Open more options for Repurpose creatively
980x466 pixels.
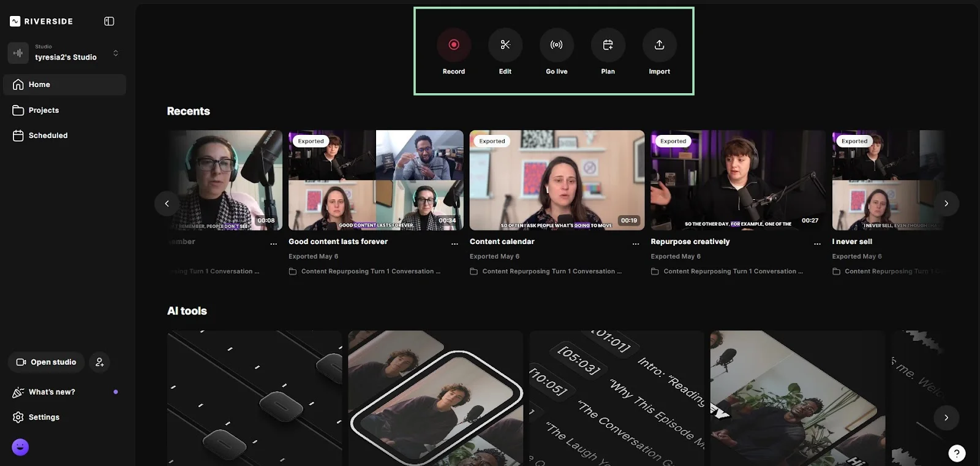coord(817,244)
